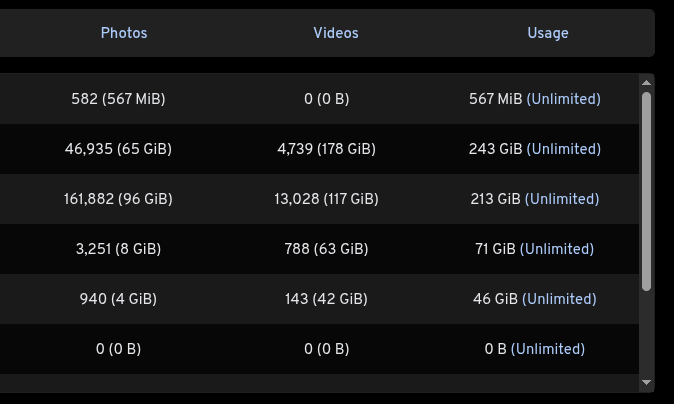Select Unlimited link next to 46 GiB
Screen dimensions: 674x404
559,299
